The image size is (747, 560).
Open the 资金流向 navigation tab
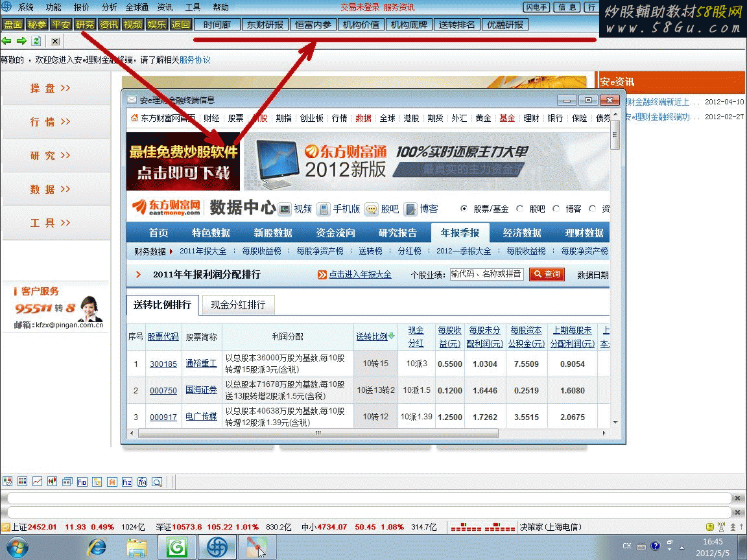pyautogui.click(x=335, y=233)
